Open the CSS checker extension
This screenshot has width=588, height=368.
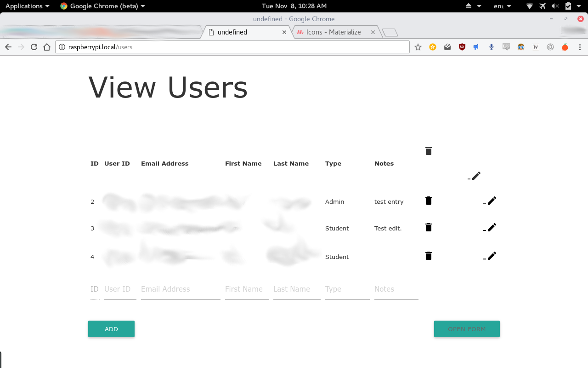pyautogui.click(x=506, y=47)
